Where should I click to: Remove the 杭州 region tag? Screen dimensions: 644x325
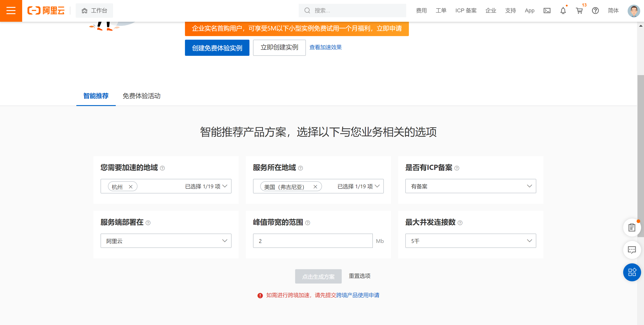coord(131,187)
